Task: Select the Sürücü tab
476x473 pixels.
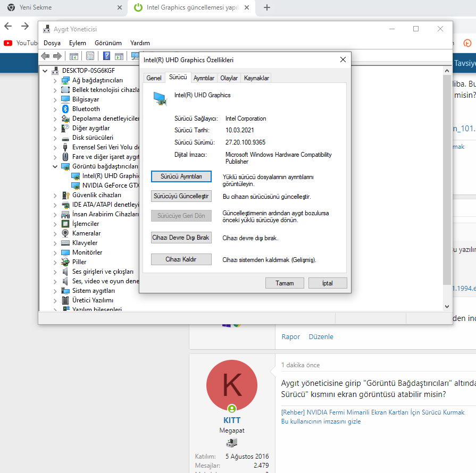Action: coord(178,77)
